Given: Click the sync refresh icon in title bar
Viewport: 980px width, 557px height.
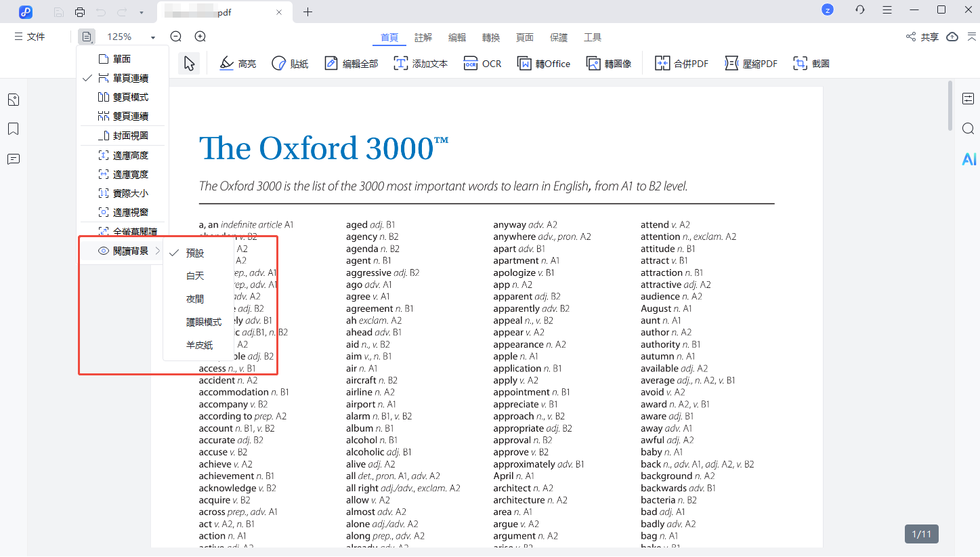Looking at the screenshot, I should pos(860,9).
